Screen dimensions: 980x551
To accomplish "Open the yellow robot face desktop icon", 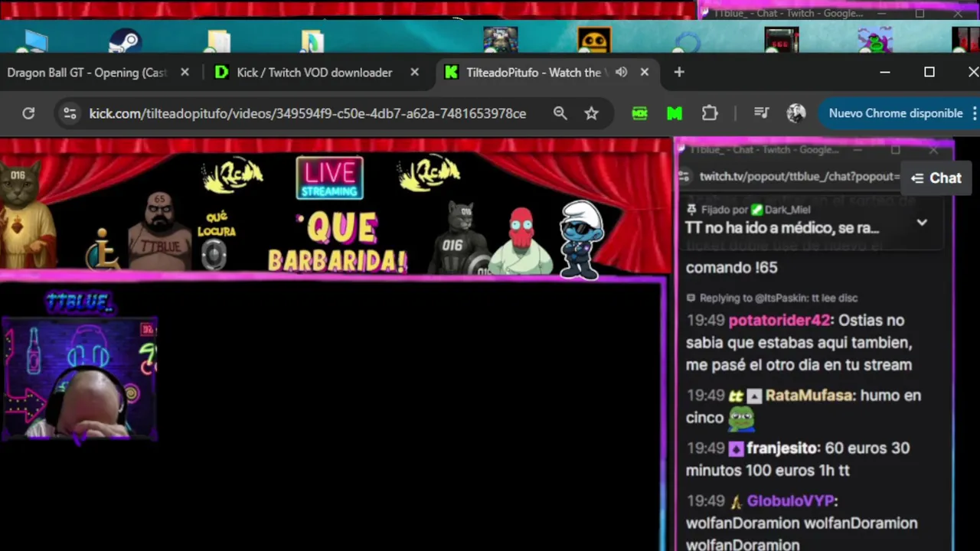I will (x=594, y=41).
